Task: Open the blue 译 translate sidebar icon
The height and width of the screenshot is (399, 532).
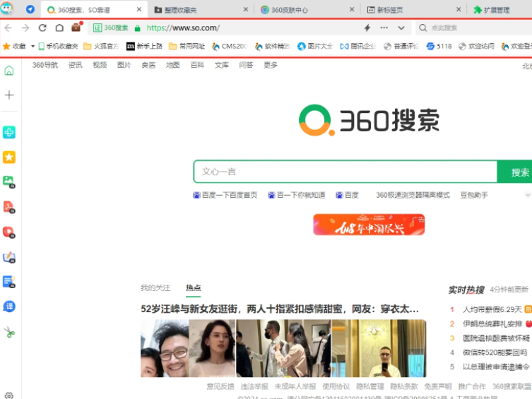Action: pos(9,306)
